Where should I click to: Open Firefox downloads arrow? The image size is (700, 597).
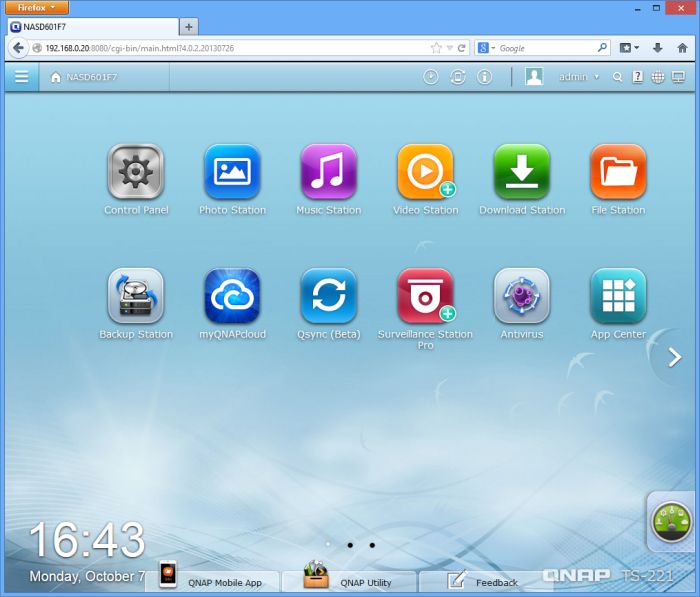[658, 48]
